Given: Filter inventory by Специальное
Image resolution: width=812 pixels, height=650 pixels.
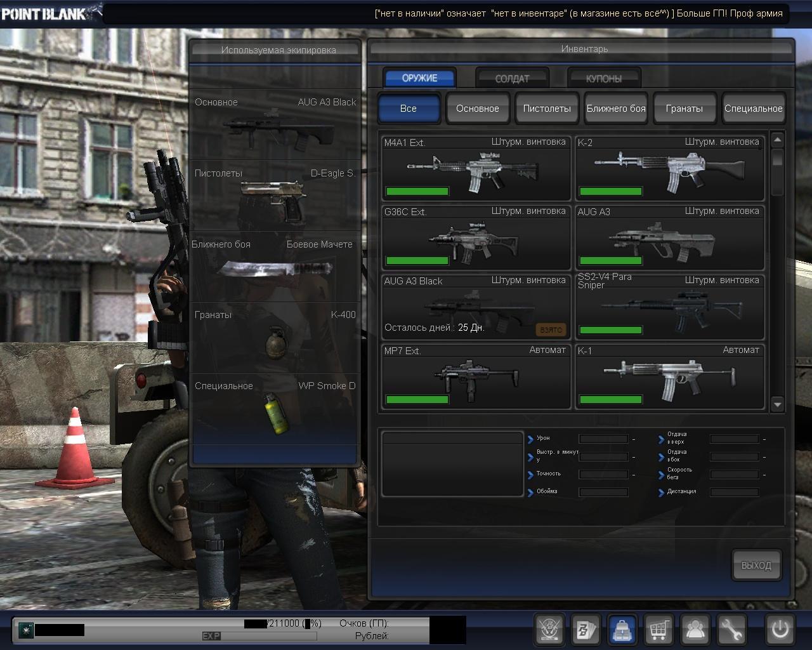Looking at the screenshot, I should (x=754, y=108).
